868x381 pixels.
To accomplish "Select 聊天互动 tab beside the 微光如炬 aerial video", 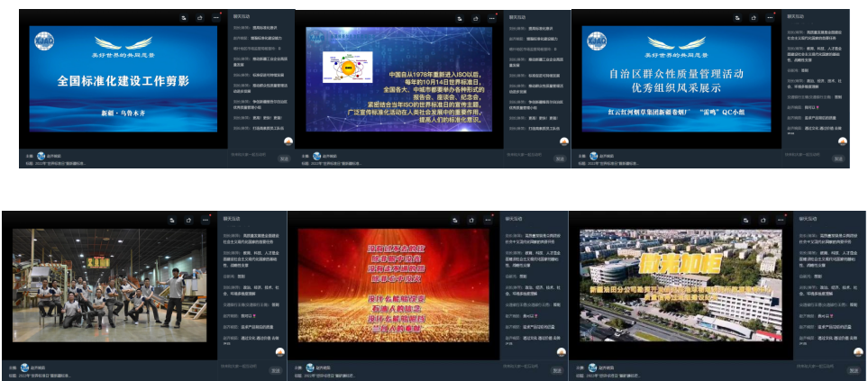I will pos(808,218).
